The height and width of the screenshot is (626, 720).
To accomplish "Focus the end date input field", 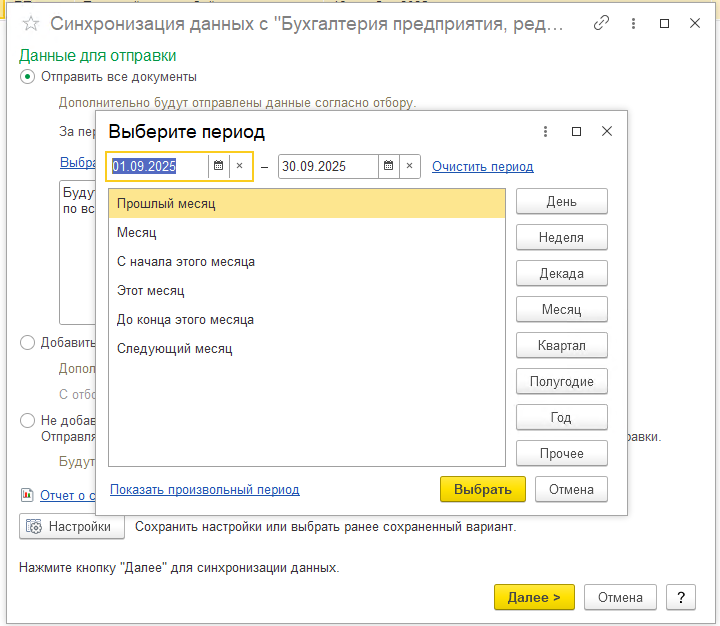I will point(328,166).
